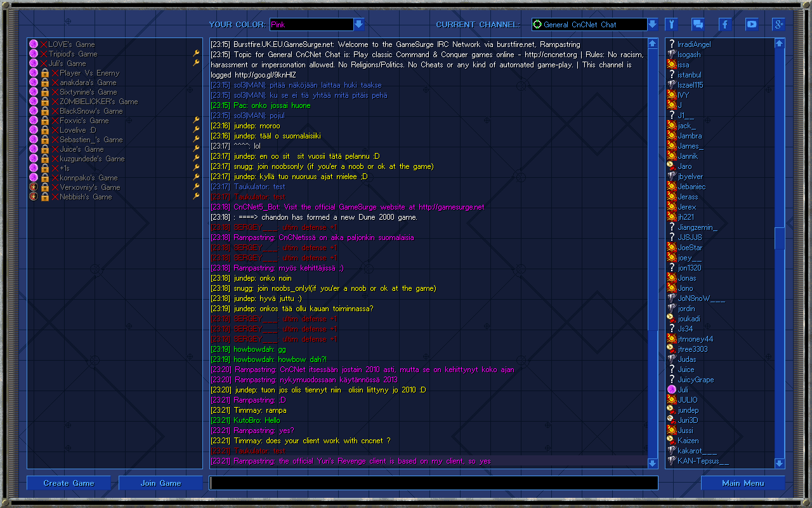The image size is (812, 508).
Task: Select player Jiangzemin_ in the player list
Action: 697,227
